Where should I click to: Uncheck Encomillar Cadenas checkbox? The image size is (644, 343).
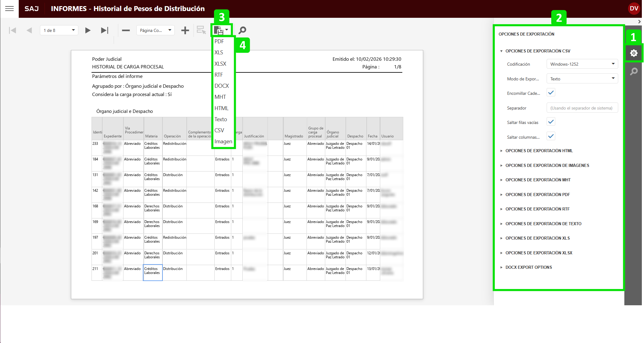coord(551,93)
